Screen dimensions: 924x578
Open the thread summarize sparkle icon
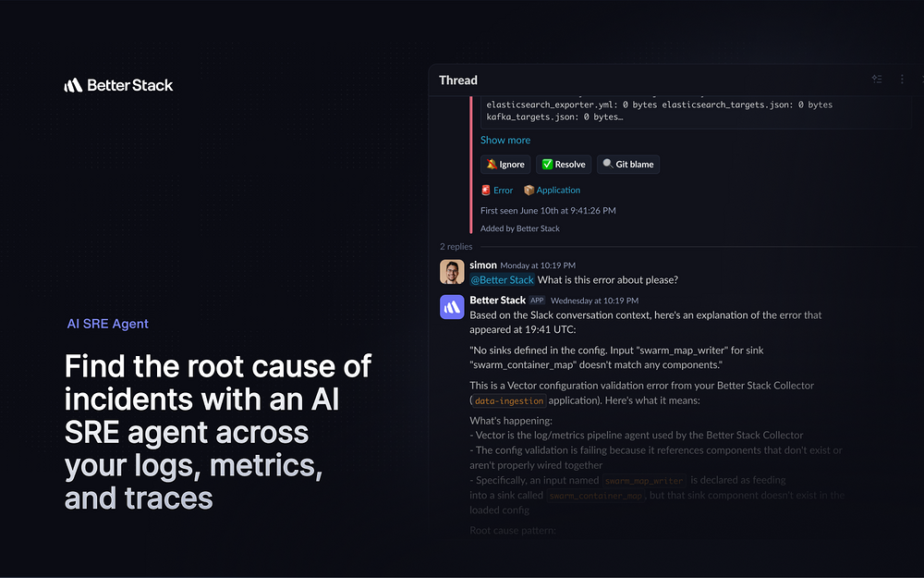[877, 79]
